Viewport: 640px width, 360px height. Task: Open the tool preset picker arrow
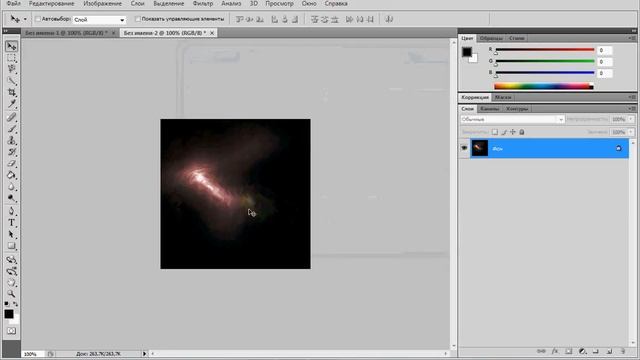click(x=25, y=19)
